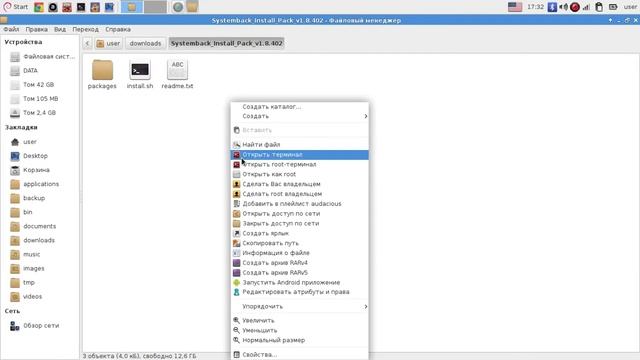Image resolution: width=640 pixels, height=360 pixels.
Task: Choose Сделать Вас владельцем
Action: 300,184
